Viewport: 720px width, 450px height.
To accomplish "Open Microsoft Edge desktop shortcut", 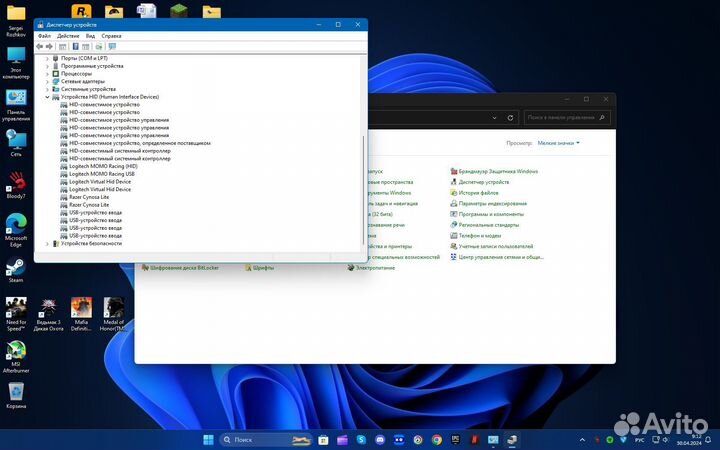I will coord(16,226).
